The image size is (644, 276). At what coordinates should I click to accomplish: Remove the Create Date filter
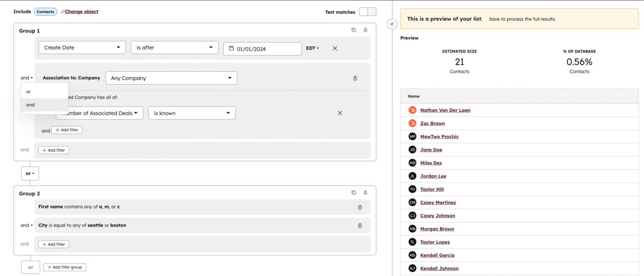coord(335,48)
